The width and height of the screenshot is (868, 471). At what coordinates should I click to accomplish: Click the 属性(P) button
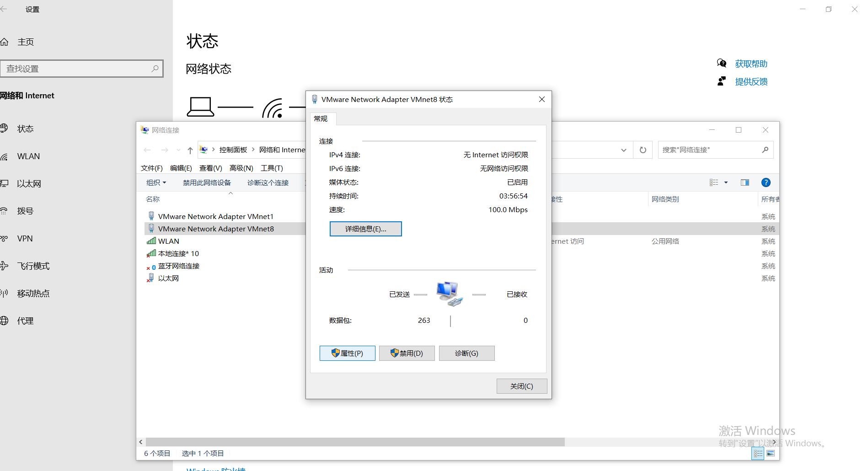pyautogui.click(x=348, y=353)
